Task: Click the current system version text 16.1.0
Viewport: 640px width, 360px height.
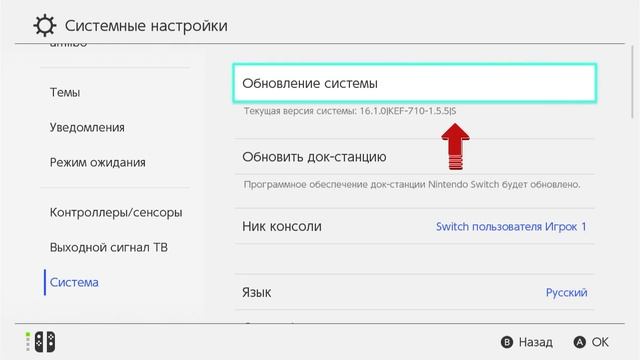Action: [350, 111]
